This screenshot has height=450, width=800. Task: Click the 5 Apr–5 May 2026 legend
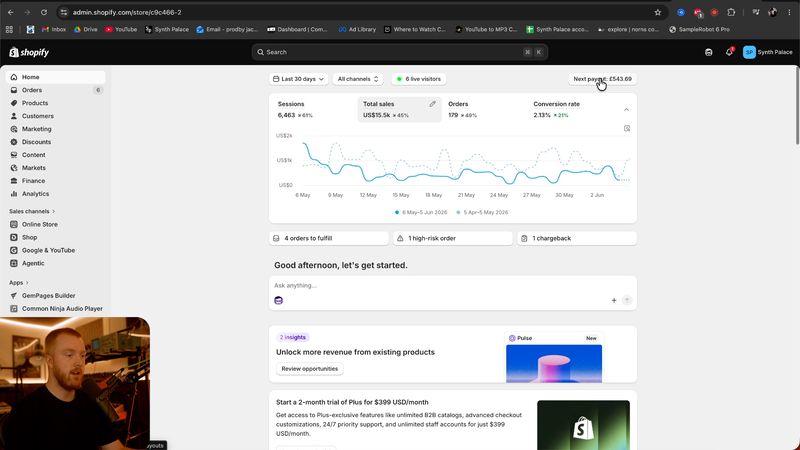[482, 212]
